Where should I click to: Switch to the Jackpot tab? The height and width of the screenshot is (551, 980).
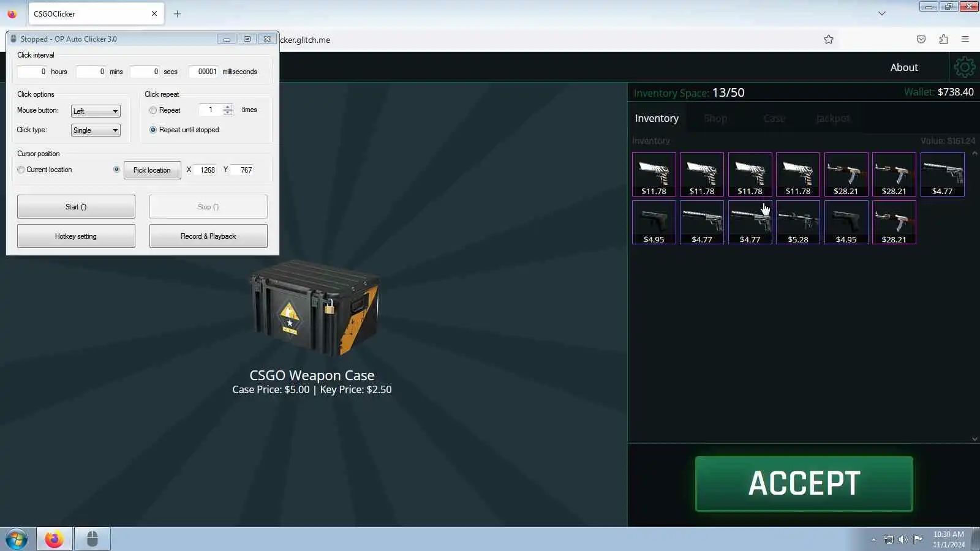point(833,118)
